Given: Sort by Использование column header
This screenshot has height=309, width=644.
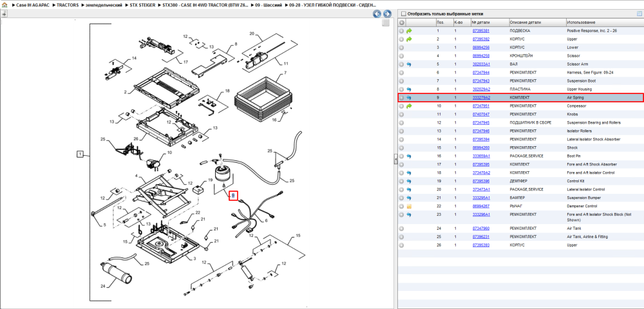Looking at the screenshot, I should (x=604, y=22).
